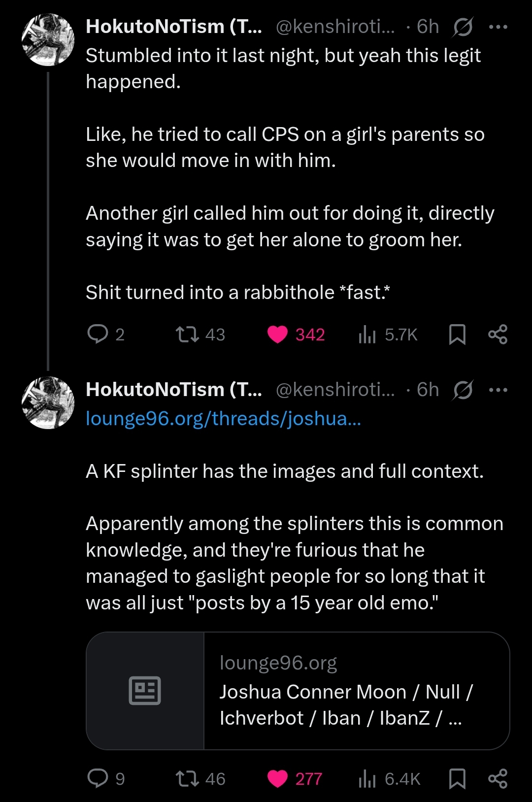532x802 pixels.
Task: View analytics of the 6.4K views post
Action: pyautogui.click(x=367, y=778)
